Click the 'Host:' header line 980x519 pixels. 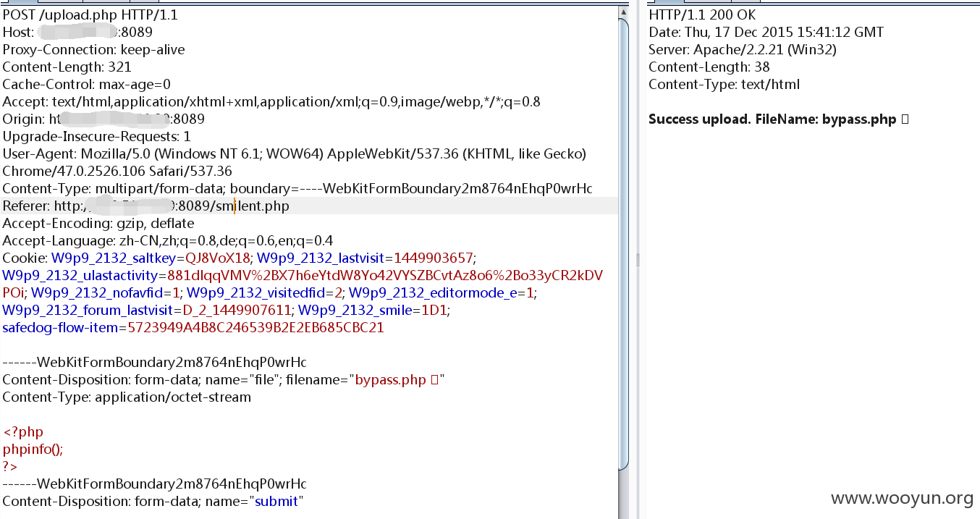[77, 32]
